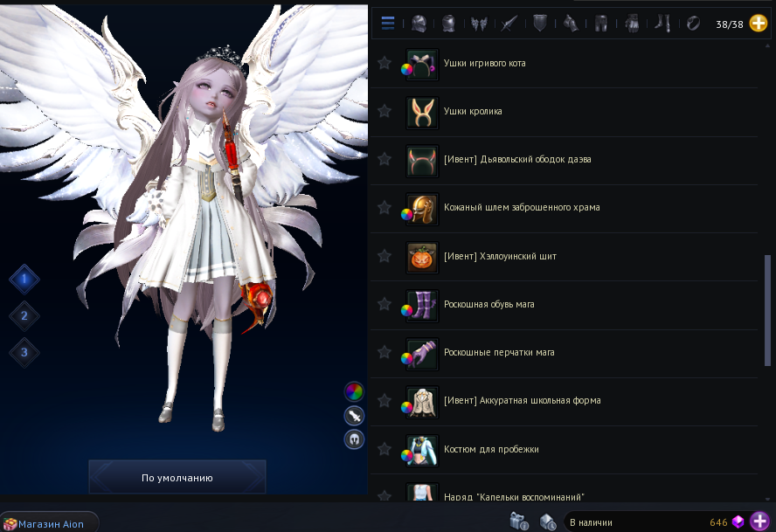Toggle the weapon display button
The width and height of the screenshot is (776, 532).
click(x=354, y=416)
